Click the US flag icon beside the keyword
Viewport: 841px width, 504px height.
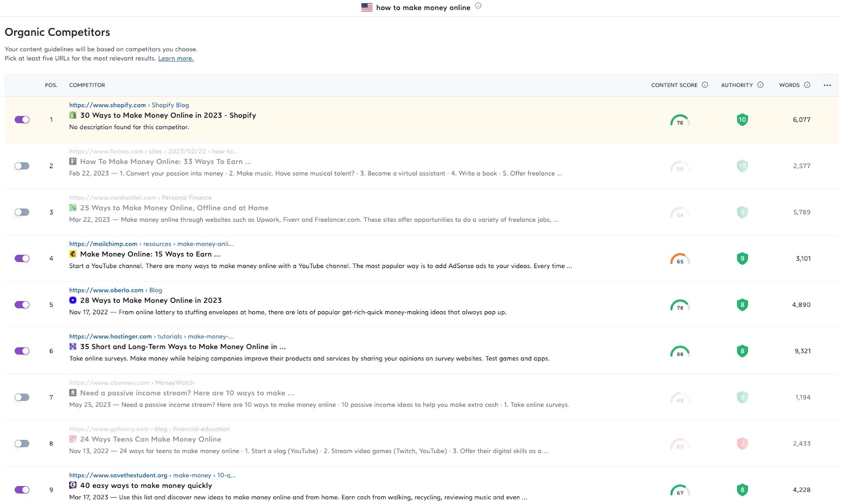[x=367, y=7]
